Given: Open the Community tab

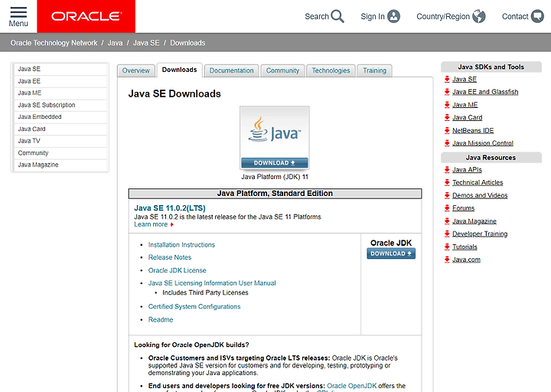Looking at the screenshot, I should tap(282, 70).
